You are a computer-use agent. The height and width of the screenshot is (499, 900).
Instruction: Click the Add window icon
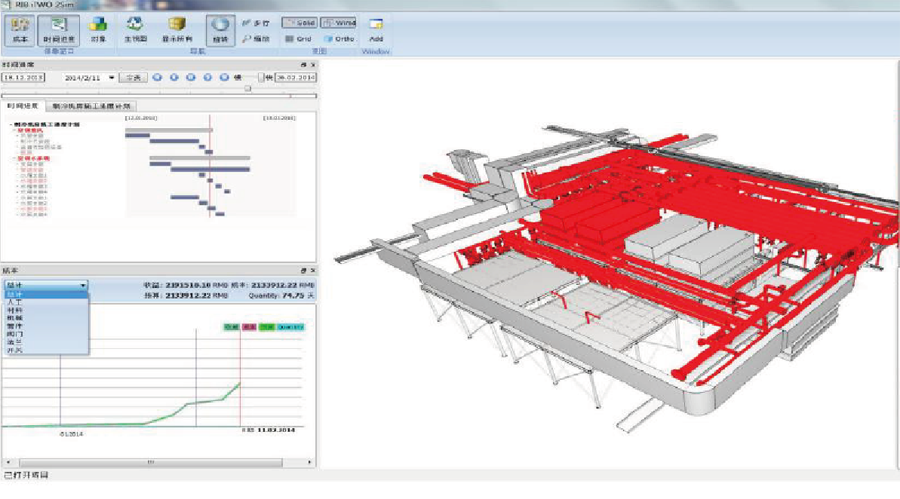coord(376,28)
